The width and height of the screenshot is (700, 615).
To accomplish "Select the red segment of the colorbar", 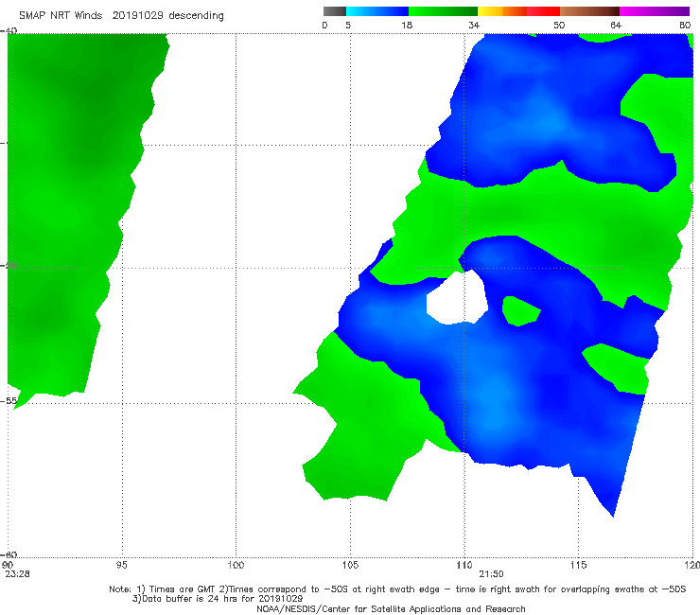I will pyautogui.click(x=543, y=11).
